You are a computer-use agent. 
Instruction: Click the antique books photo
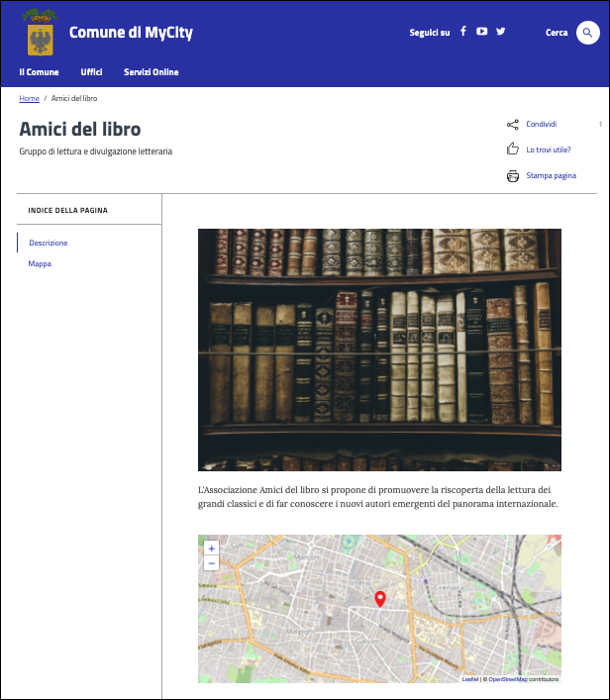point(379,349)
